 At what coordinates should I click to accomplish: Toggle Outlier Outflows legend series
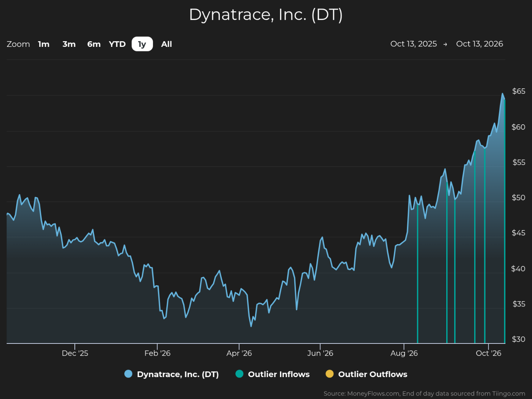click(367, 374)
